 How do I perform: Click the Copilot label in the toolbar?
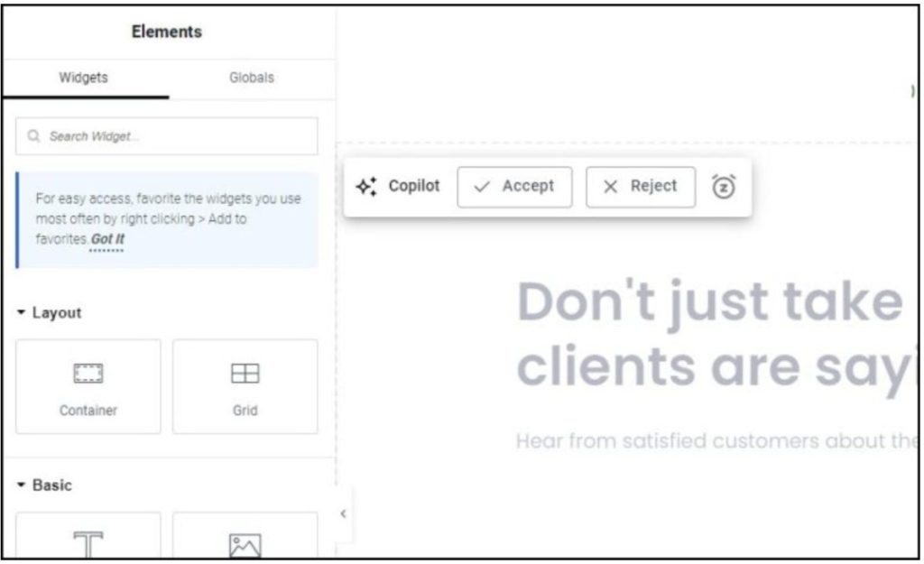pyautogui.click(x=413, y=186)
